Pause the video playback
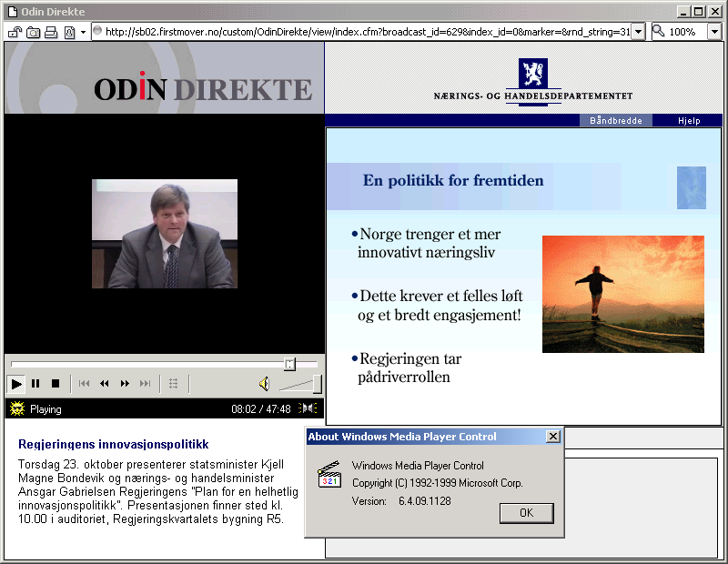728x564 pixels. [x=36, y=384]
